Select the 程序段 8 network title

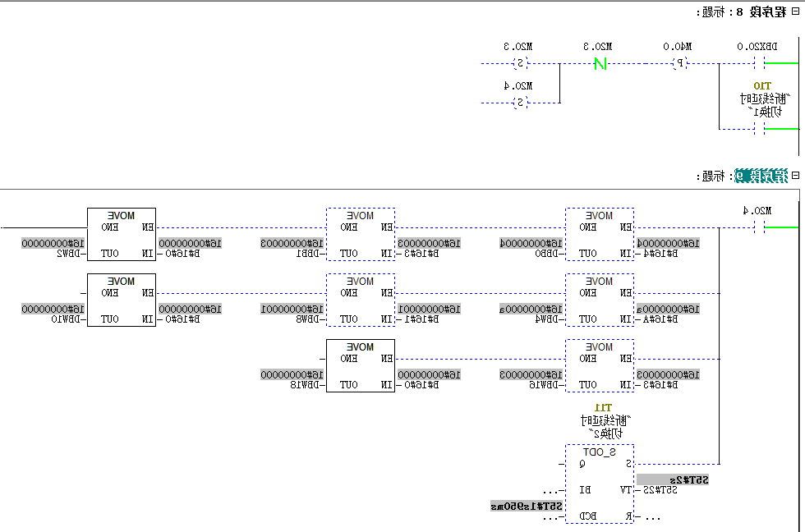pyautogui.click(x=761, y=11)
